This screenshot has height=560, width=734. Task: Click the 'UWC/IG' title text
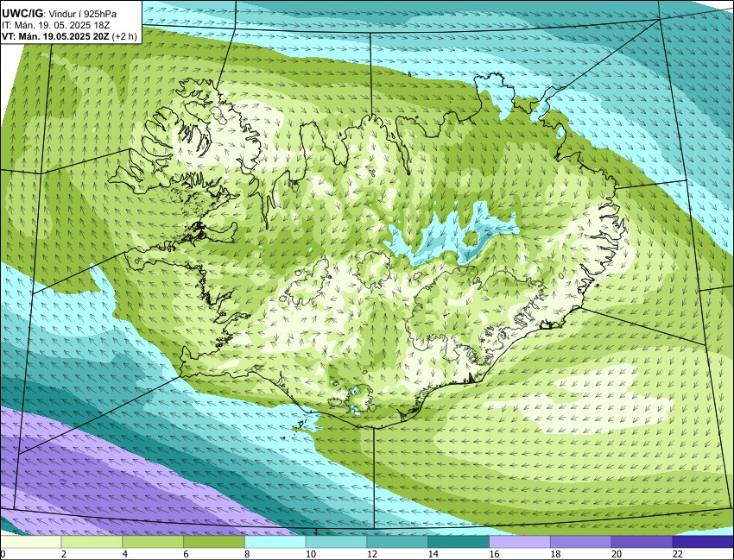[22, 14]
